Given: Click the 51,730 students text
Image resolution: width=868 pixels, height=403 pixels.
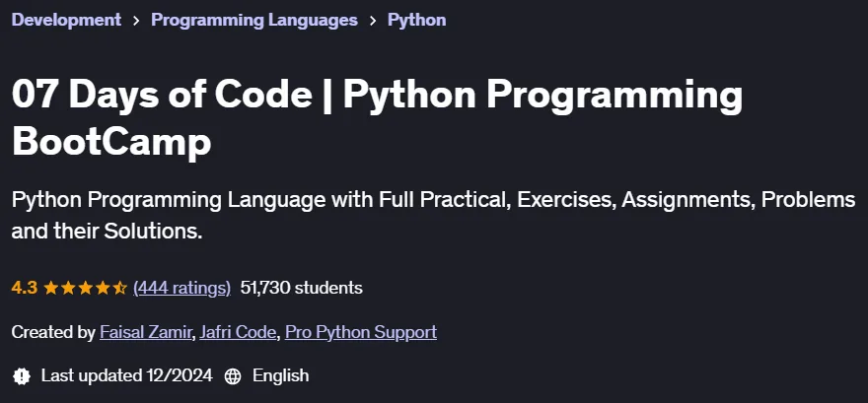Looking at the screenshot, I should click(302, 288).
